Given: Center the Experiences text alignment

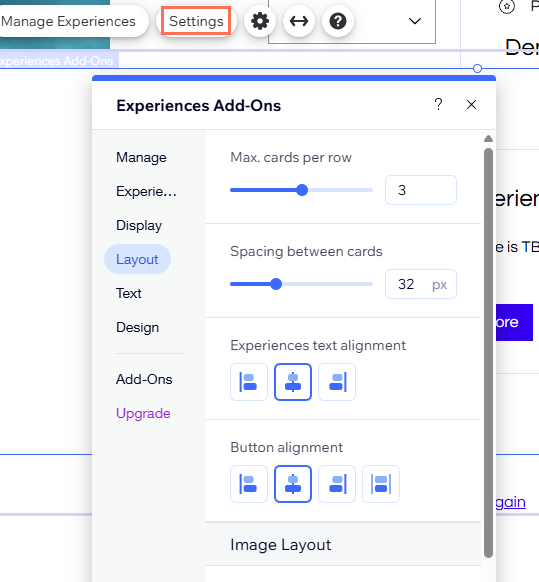Looking at the screenshot, I should coord(293,382).
